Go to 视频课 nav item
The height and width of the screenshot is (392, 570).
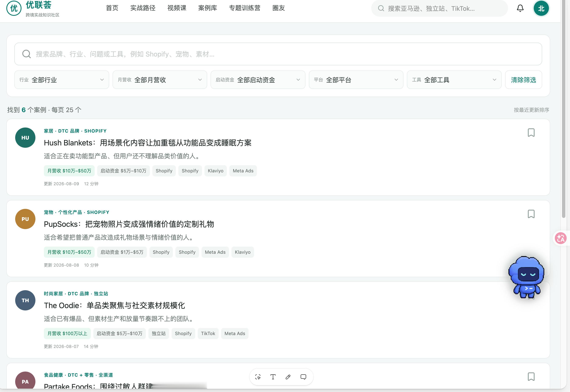click(x=177, y=8)
